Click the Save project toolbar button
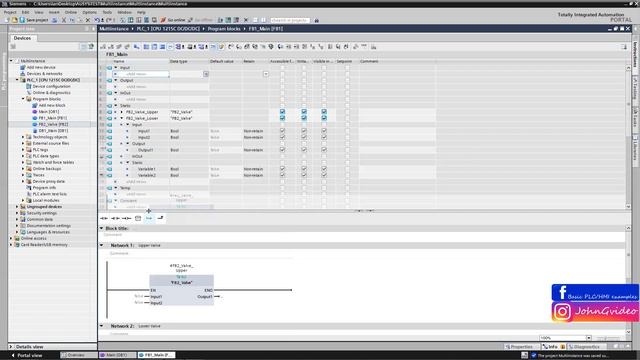This screenshot has height=360, width=640. click(x=34, y=20)
